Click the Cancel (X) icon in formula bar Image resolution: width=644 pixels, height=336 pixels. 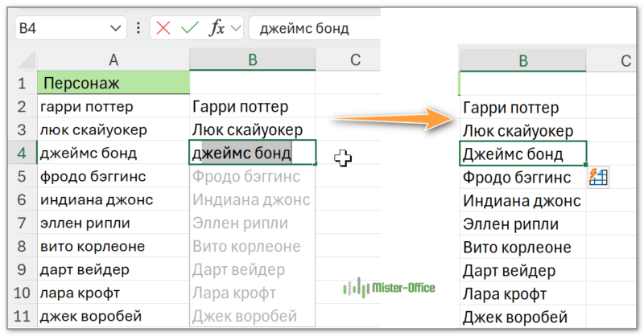click(x=163, y=28)
